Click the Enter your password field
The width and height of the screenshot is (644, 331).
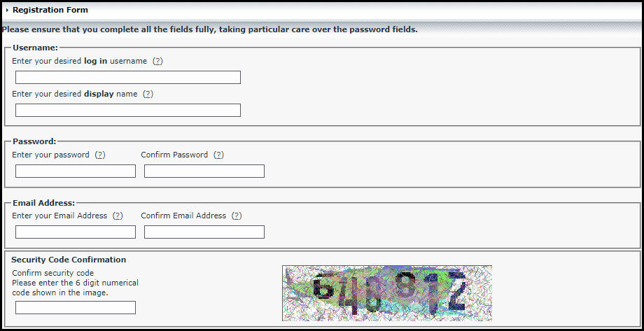point(76,171)
